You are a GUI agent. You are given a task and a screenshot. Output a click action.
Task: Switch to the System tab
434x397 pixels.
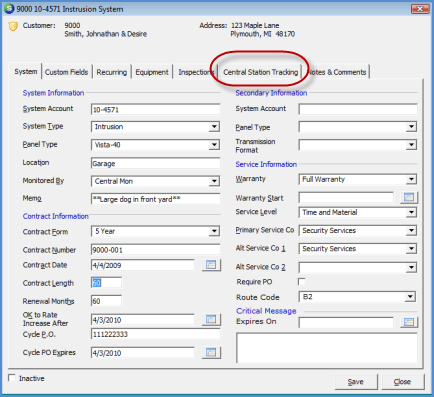[x=26, y=71]
